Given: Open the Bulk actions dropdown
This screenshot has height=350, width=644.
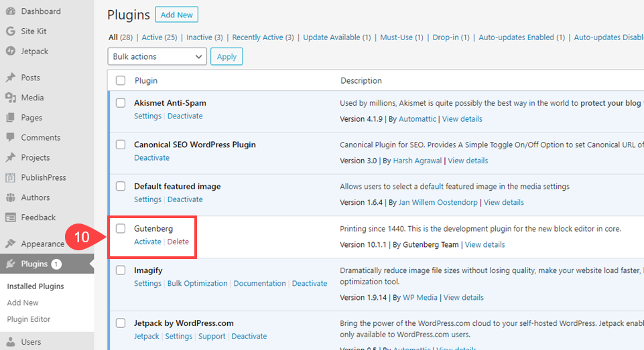Looking at the screenshot, I should (x=157, y=57).
